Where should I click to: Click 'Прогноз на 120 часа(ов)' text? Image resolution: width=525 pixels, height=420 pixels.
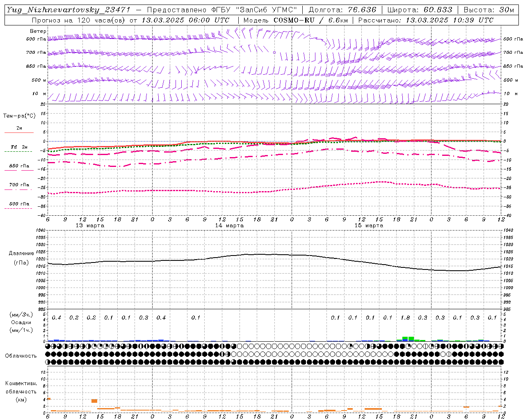[x=79, y=20]
